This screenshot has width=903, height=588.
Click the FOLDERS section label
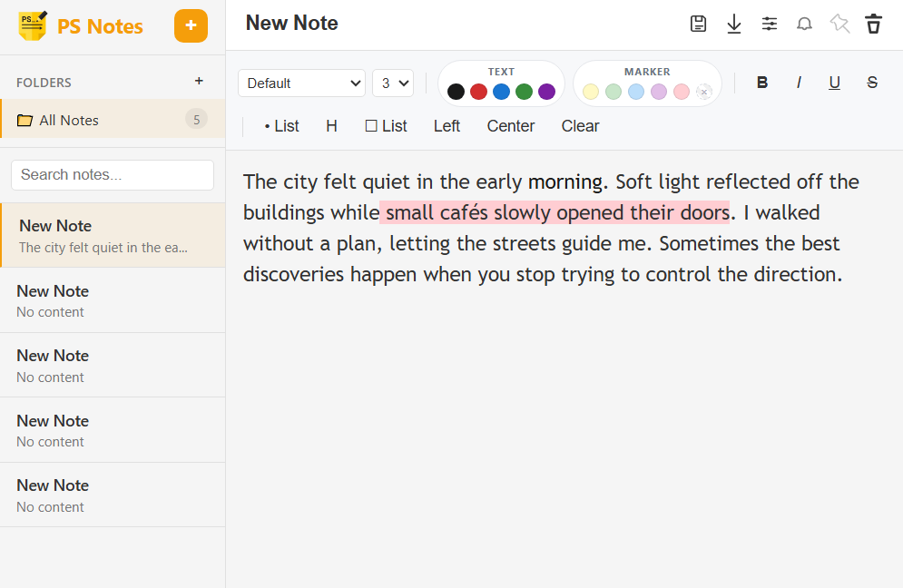pos(44,83)
